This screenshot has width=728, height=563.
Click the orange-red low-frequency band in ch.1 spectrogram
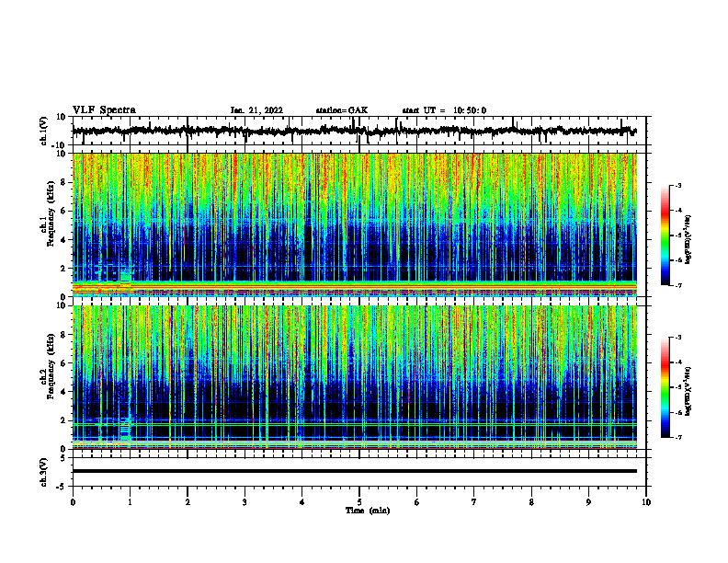pyautogui.click(x=355, y=288)
